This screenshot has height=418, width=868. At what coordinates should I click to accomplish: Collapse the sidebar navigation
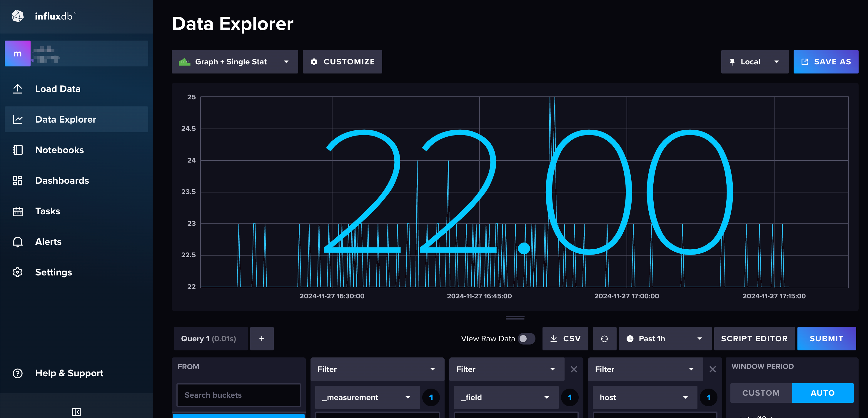[x=76, y=412]
